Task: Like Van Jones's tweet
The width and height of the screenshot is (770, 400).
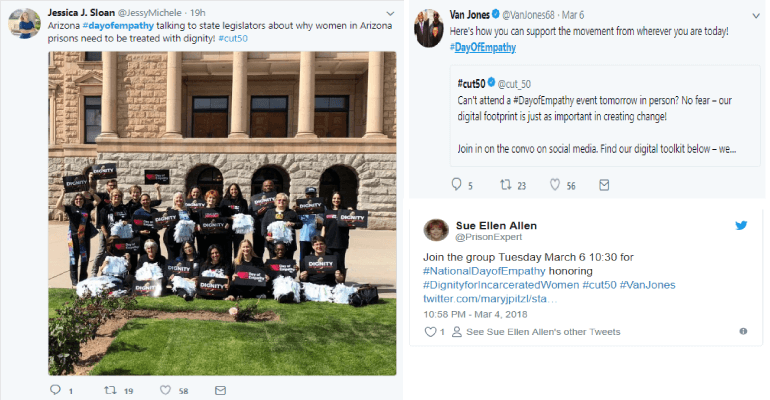Action: pos(555,185)
